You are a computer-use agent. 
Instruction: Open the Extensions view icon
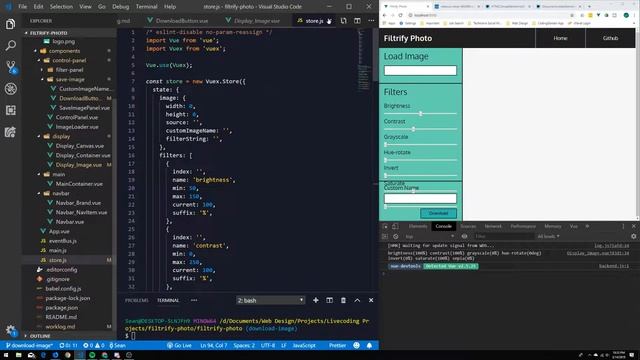pyautogui.click(x=11, y=110)
